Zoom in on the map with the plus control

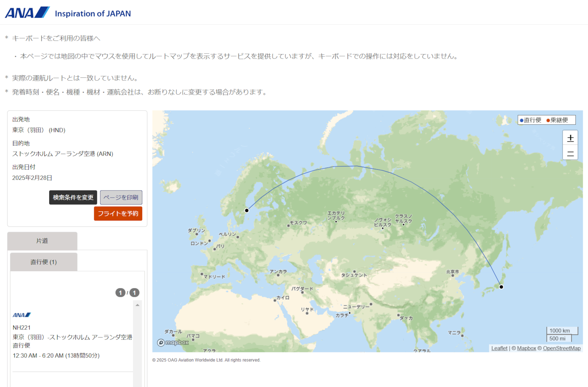pos(570,138)
